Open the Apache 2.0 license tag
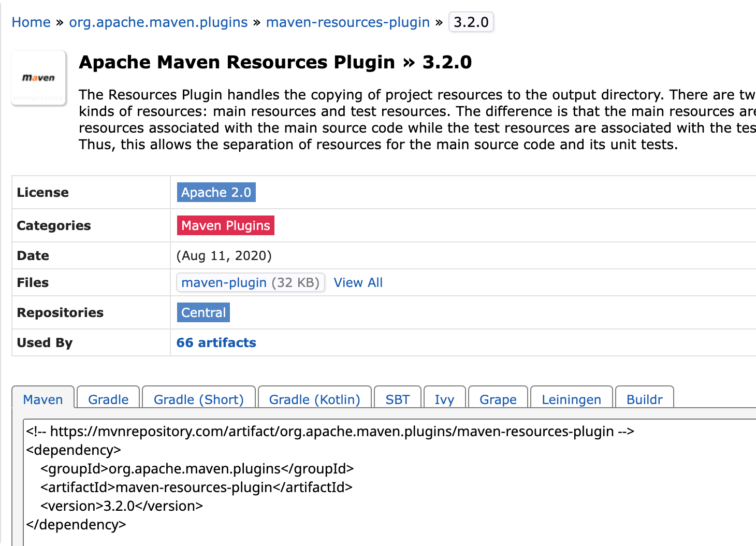The image size is (756, 546). [x=216, y=192]
